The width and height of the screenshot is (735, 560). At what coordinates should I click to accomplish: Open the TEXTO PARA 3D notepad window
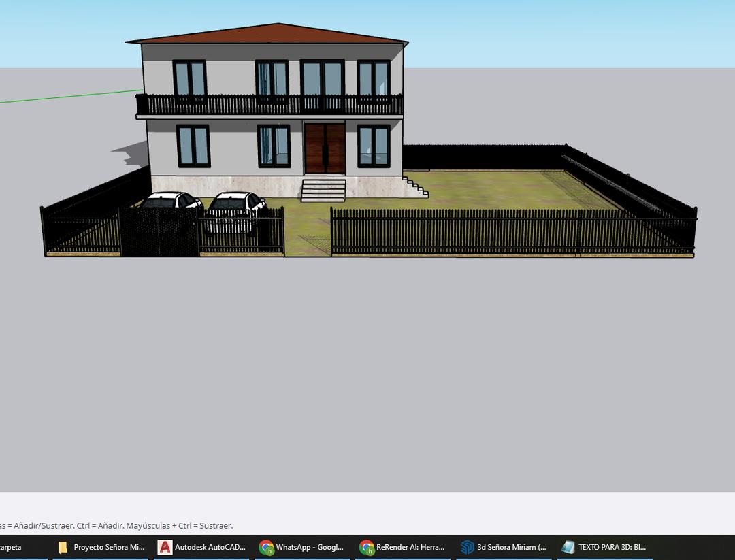pyautogui.click(x=604, y=547)
